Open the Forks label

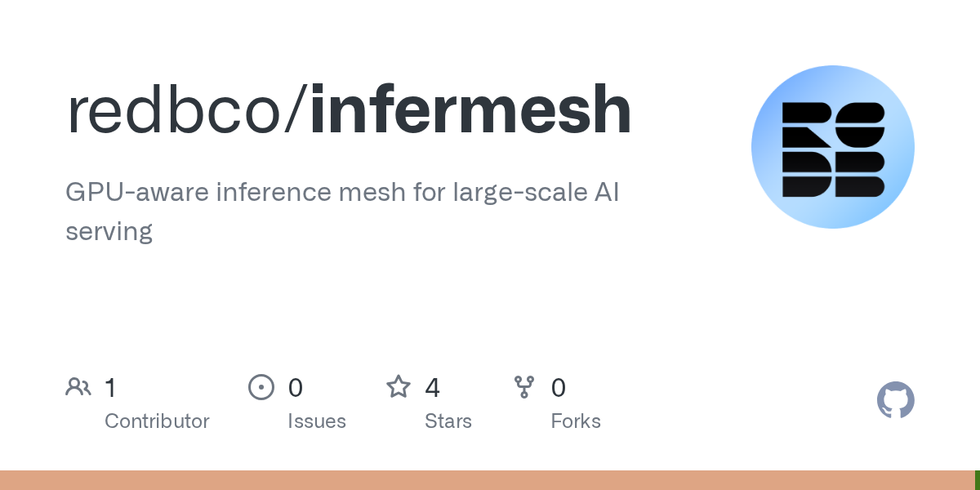tap(576, 421)
